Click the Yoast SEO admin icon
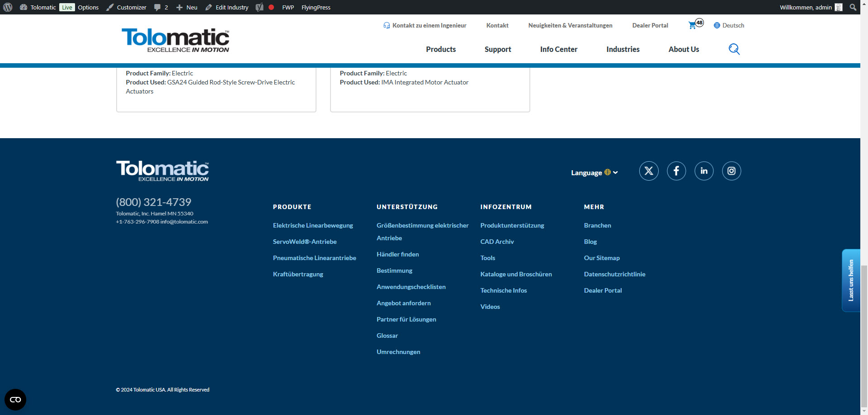Image resolution: width=868 pixels, height=415 pixels. (259, 7)
